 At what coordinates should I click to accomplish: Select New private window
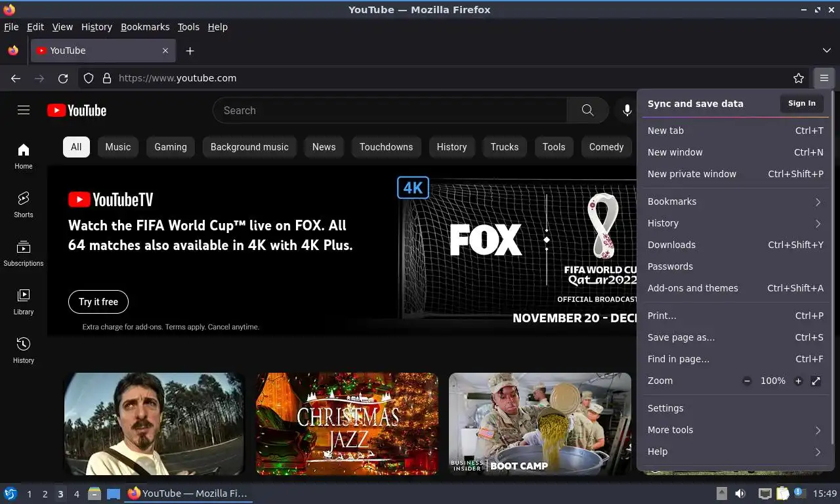point(735,174)
